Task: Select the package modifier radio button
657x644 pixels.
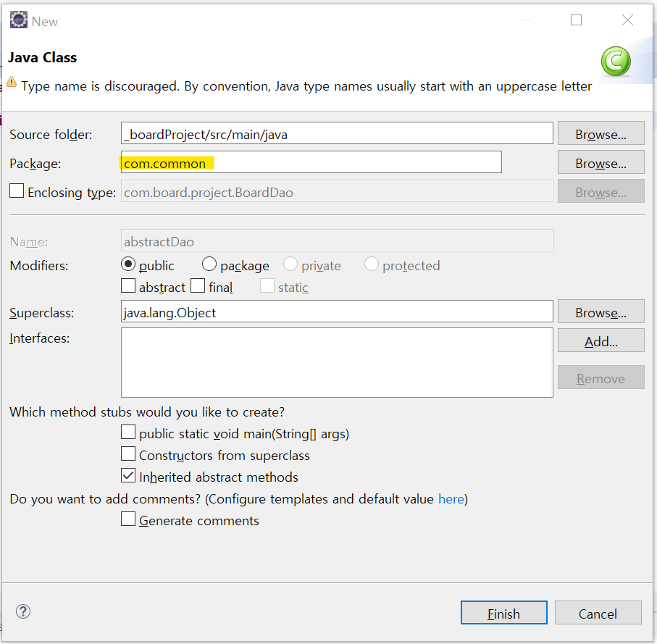Action: coord(209,264)
